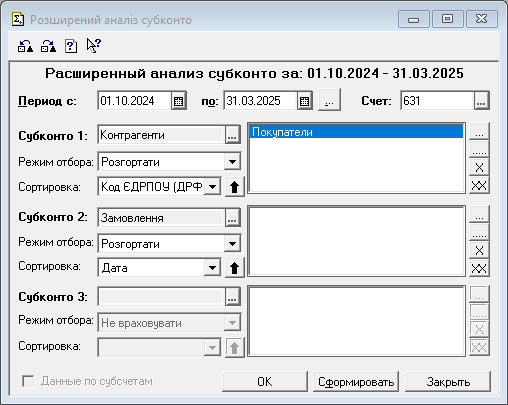The image size is (508, 405).
Task: Select Покупатели in the Субконто 1 list
Action: [356, 132]
